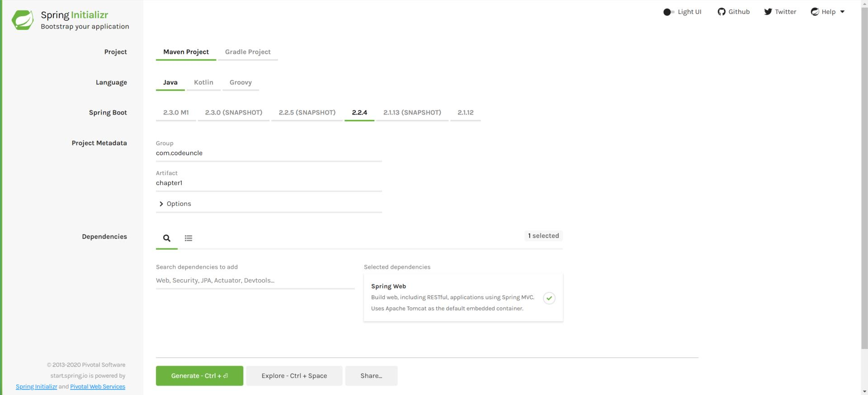Click the Spring Help icon

tap(815, 12)
